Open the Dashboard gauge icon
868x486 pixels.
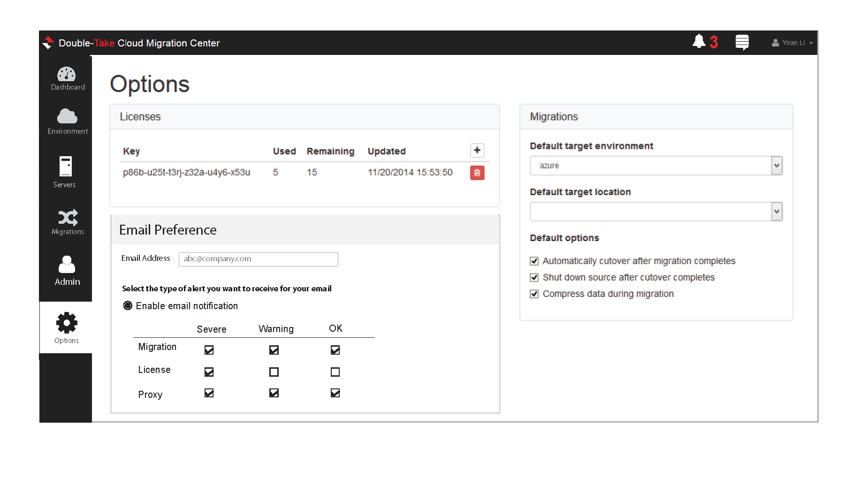(67, 74)
